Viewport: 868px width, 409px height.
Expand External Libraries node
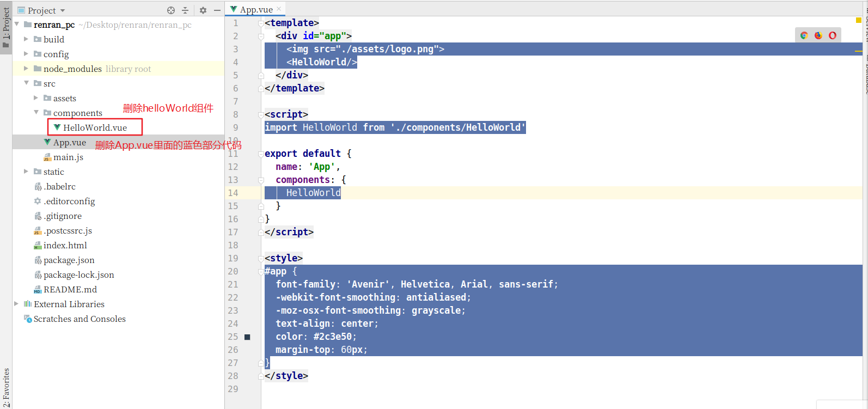coord(16,304)
